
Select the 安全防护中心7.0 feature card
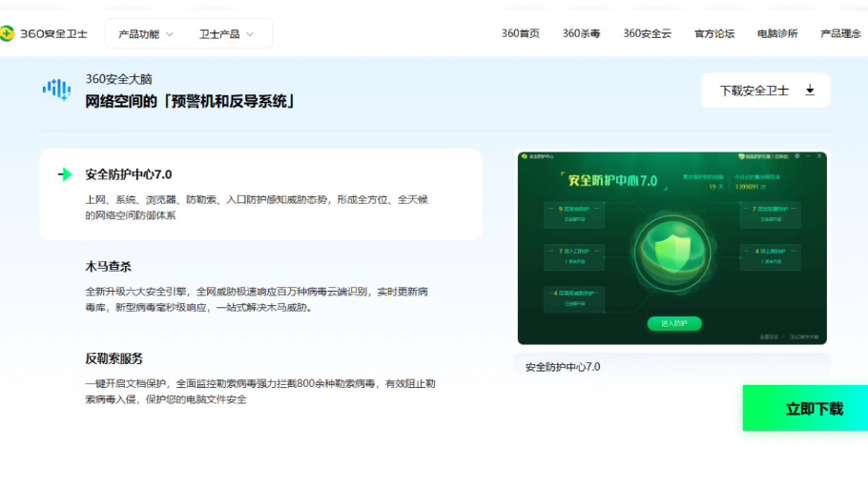tap(260, 194)
